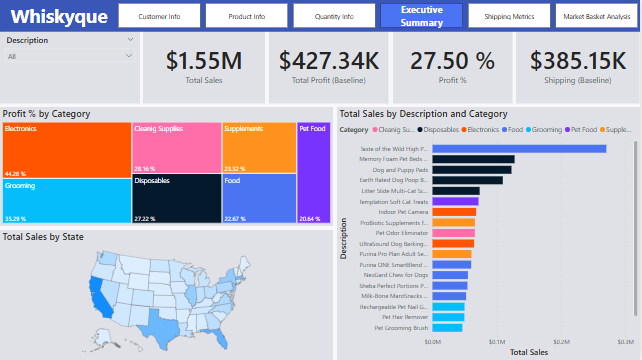Click the 'Category' legend title
The height and width of the screenshot is (360, 642).
click(x=354, y=130)
